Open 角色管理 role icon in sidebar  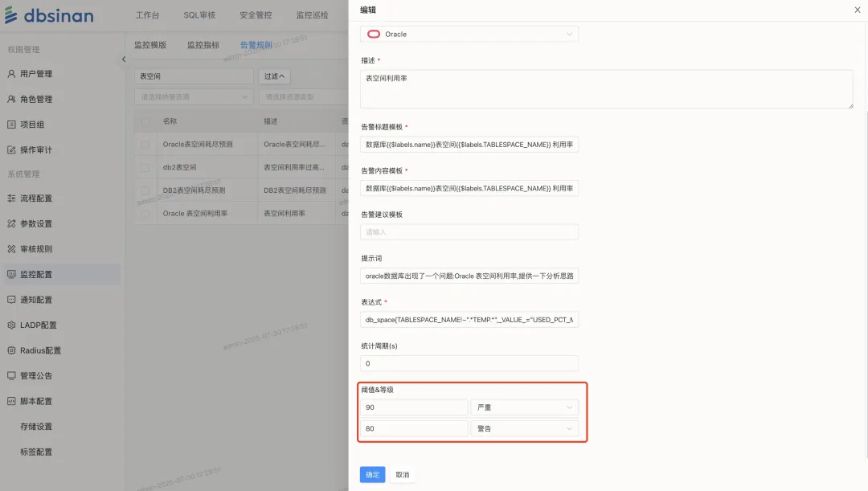point(11,99)
